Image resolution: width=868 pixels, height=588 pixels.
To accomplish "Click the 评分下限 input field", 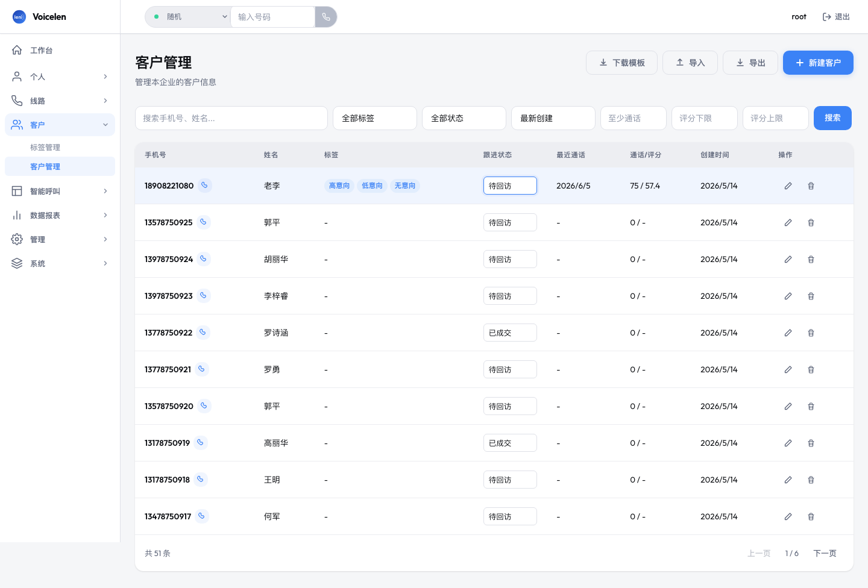I will [705, 118].
